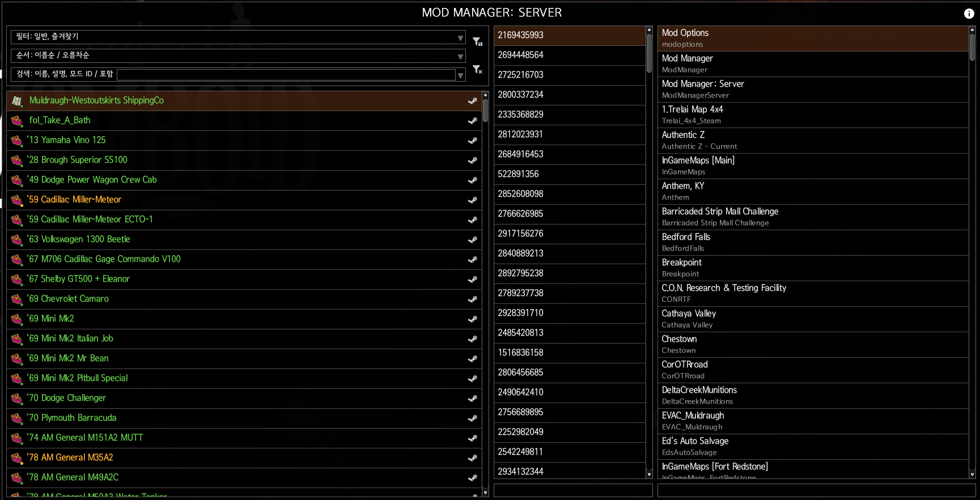
Task: Select the CorOTRroad entry
Action: (813, 370)
